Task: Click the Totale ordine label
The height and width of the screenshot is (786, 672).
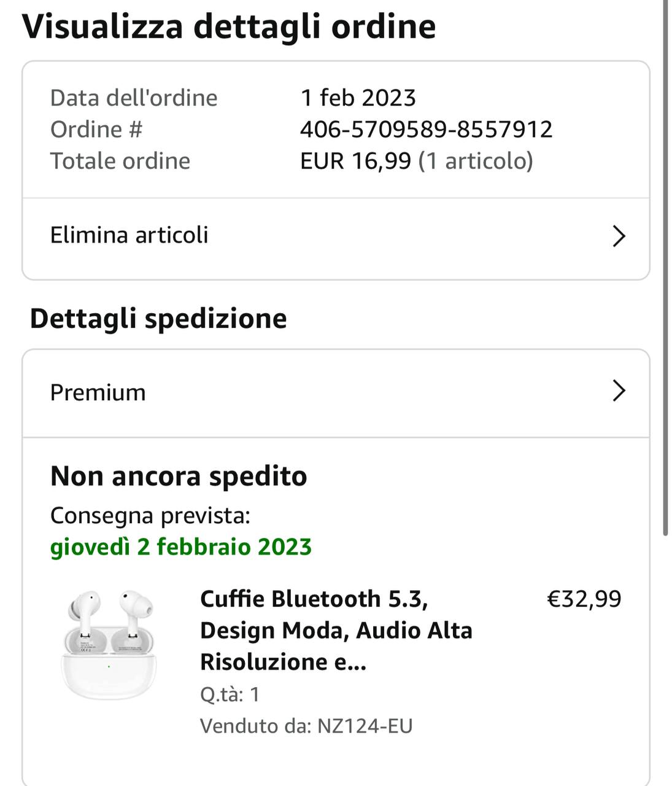Action: pos(120,161)
